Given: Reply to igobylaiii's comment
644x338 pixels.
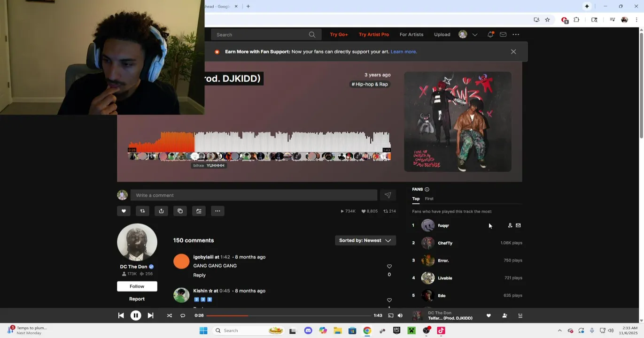Looking at the screenshot, I should (199, 275).
